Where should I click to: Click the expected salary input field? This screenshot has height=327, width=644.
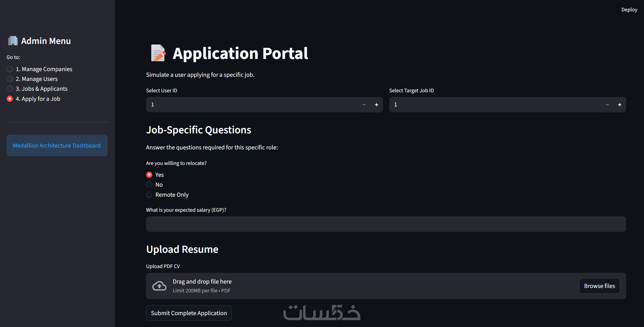pyautogui.click(x=386, y=224)
